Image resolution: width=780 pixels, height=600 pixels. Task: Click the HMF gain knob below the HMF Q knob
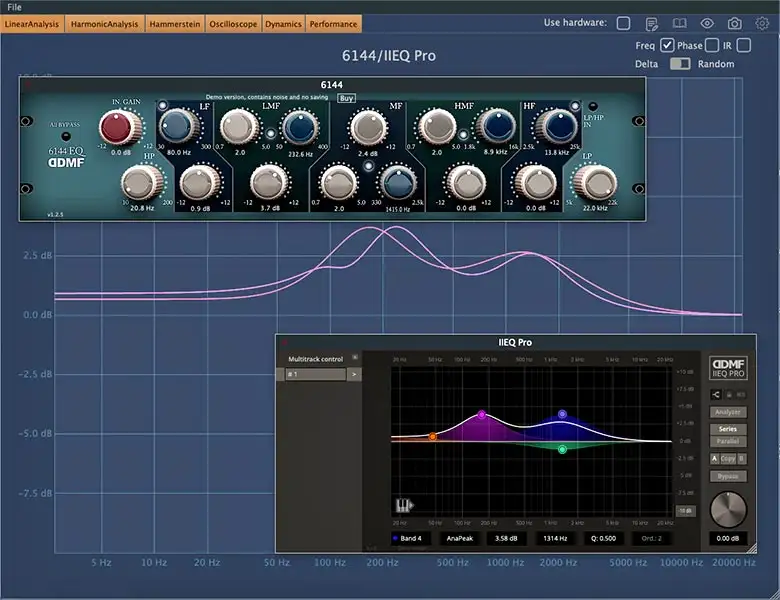(466, 184)
